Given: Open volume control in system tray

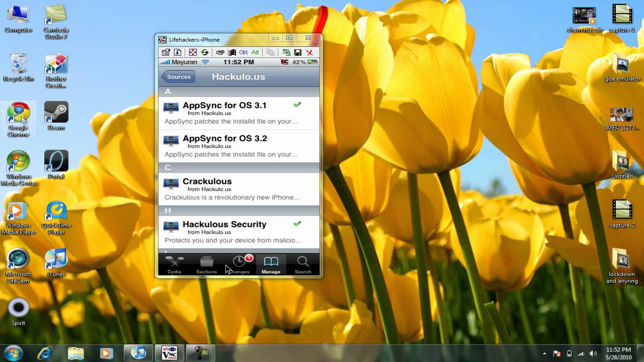Looking at the screenshot, I should click(x=593, y=353).
